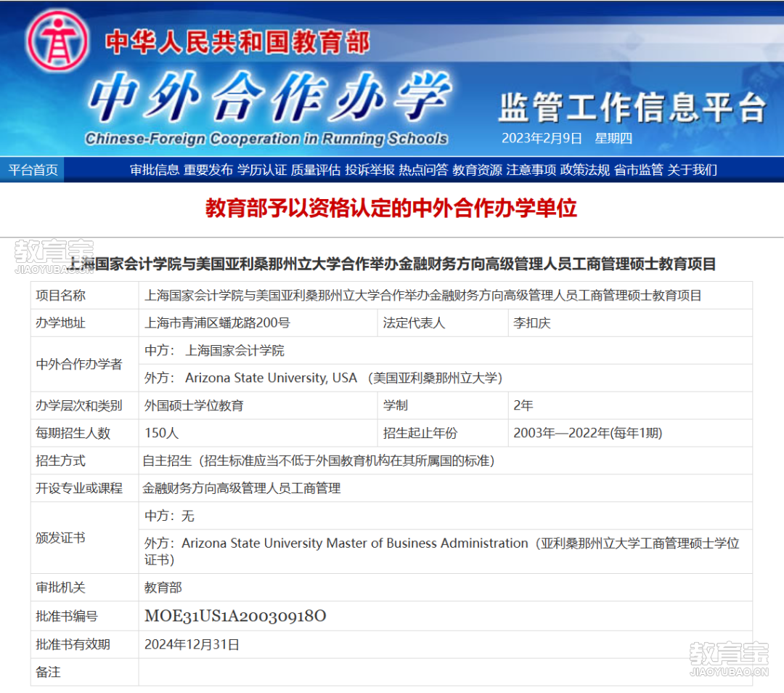Click the 自主招生 admission method cell
Viewport: 784px width, 693px height.
click(446, 461)
